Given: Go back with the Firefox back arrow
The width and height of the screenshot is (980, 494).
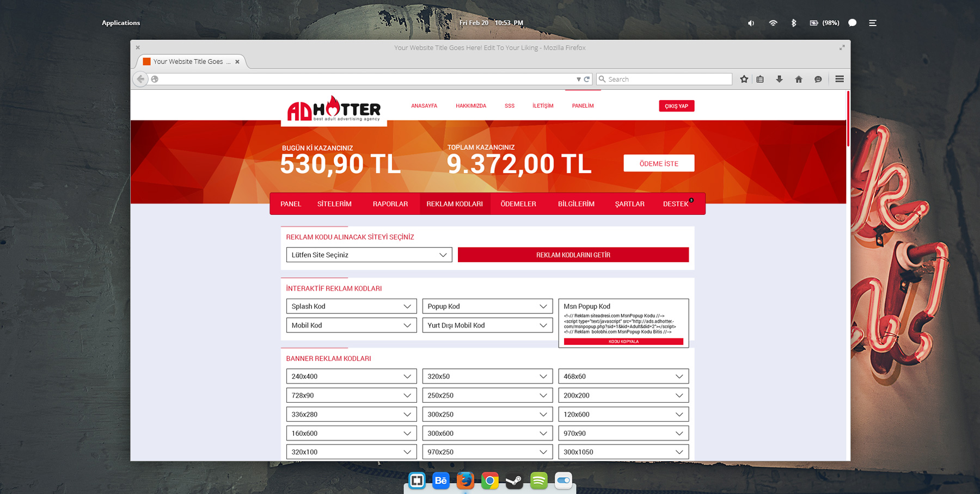Looking at the screenshot, I should point(140,79).
